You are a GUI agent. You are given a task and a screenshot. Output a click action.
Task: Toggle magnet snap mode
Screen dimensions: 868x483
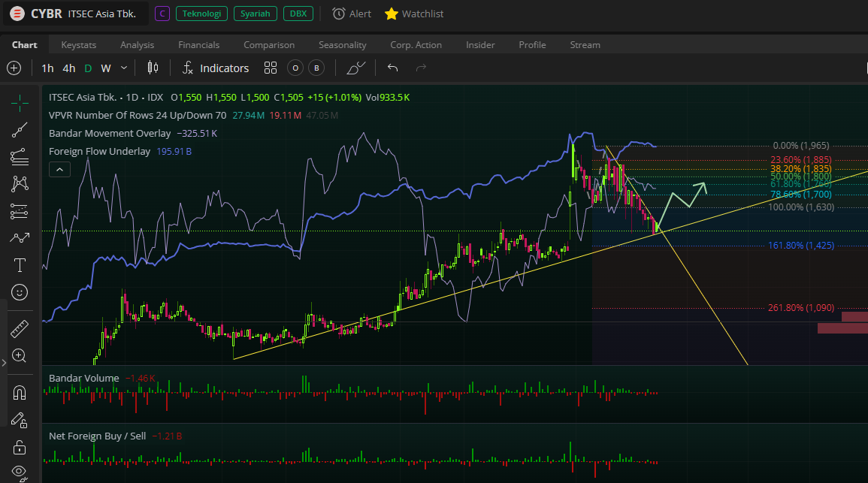pyautogui.click(x=20, y=393)
